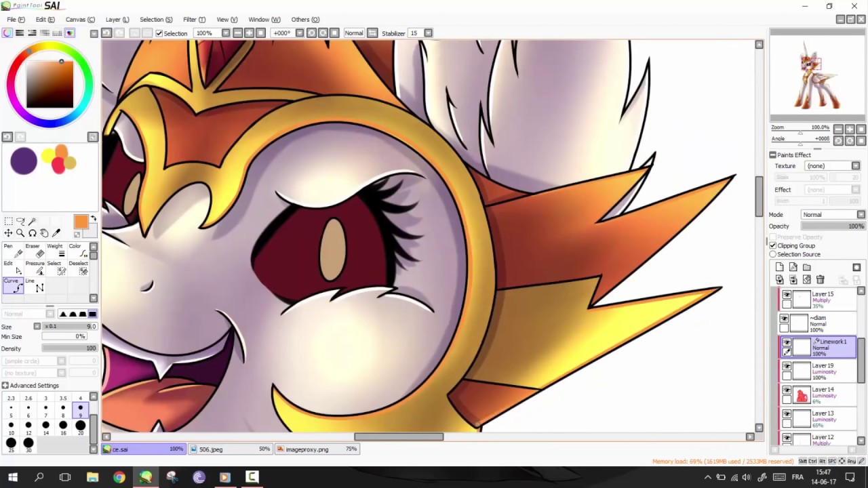Select the Deselect pen tool

point(78,268)
